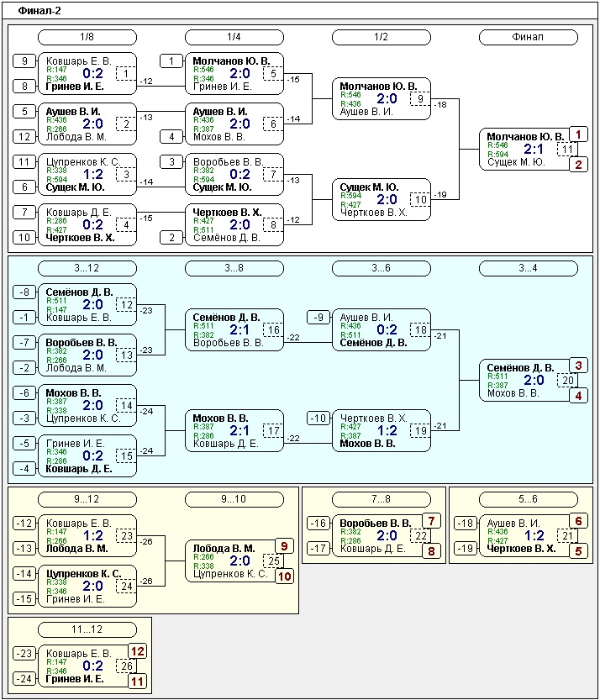Click place 12 badge by Ковшарь Е. В.

click(x=138, y=651)
